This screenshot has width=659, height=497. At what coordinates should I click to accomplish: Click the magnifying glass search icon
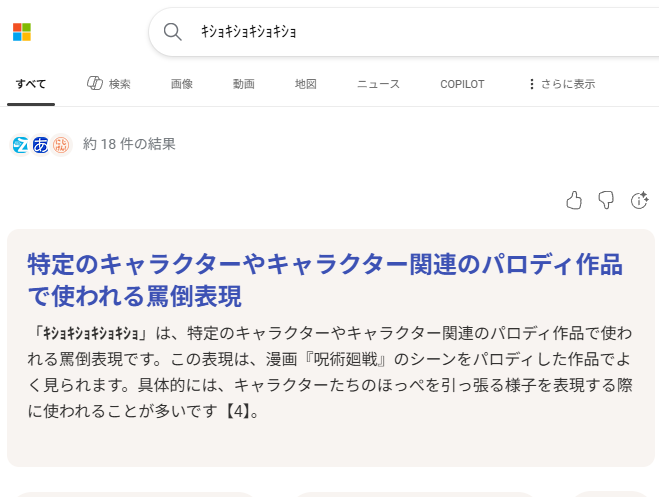172,32
